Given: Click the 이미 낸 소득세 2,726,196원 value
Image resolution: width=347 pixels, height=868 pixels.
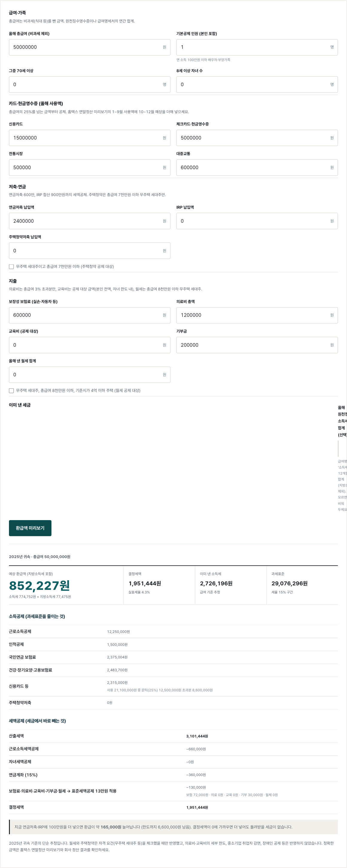Looking at the screenshot, I should point(216,583).
